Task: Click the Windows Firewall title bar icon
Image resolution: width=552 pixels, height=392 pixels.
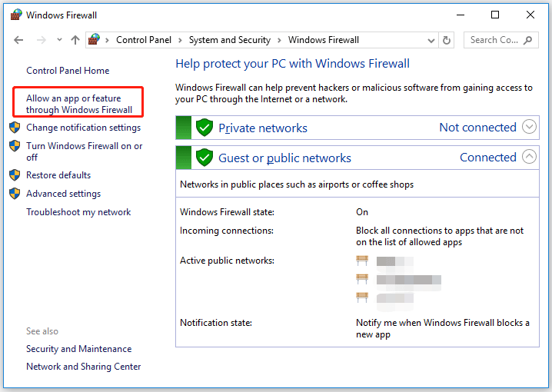Action: 16,15
